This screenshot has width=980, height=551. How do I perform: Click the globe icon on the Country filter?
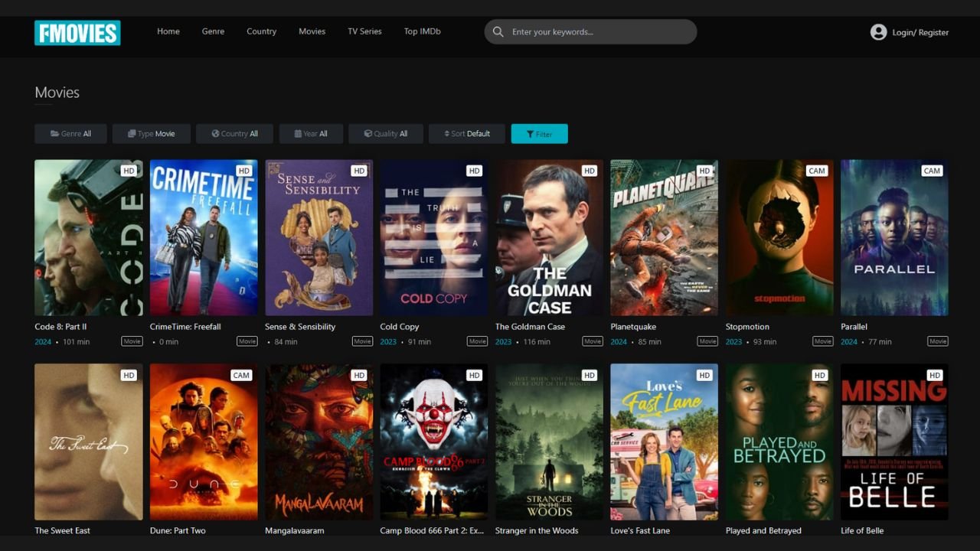tap(215, 133)
